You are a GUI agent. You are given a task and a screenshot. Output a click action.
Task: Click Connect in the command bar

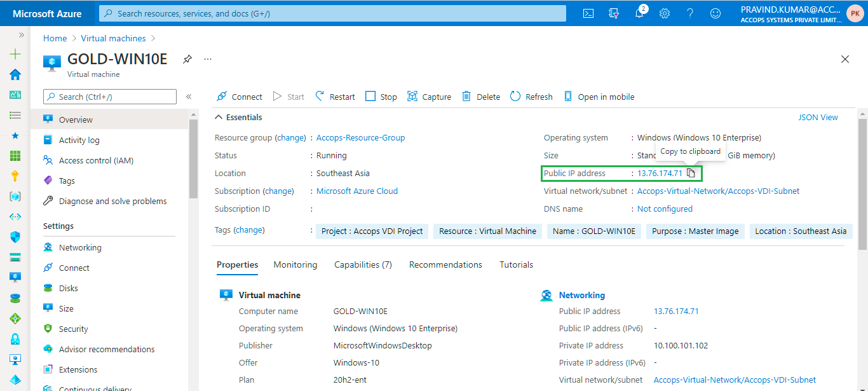click(x=239, y=97)
